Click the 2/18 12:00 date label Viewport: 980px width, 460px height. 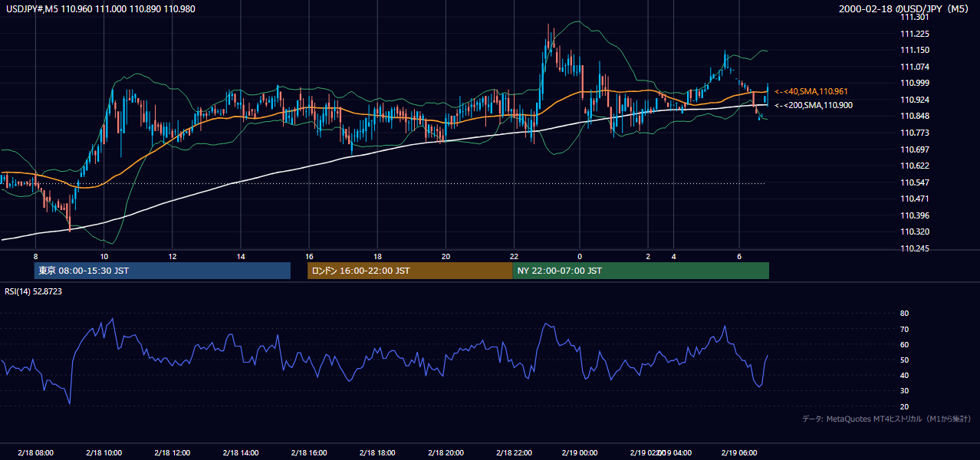click(x=172, y=453)
